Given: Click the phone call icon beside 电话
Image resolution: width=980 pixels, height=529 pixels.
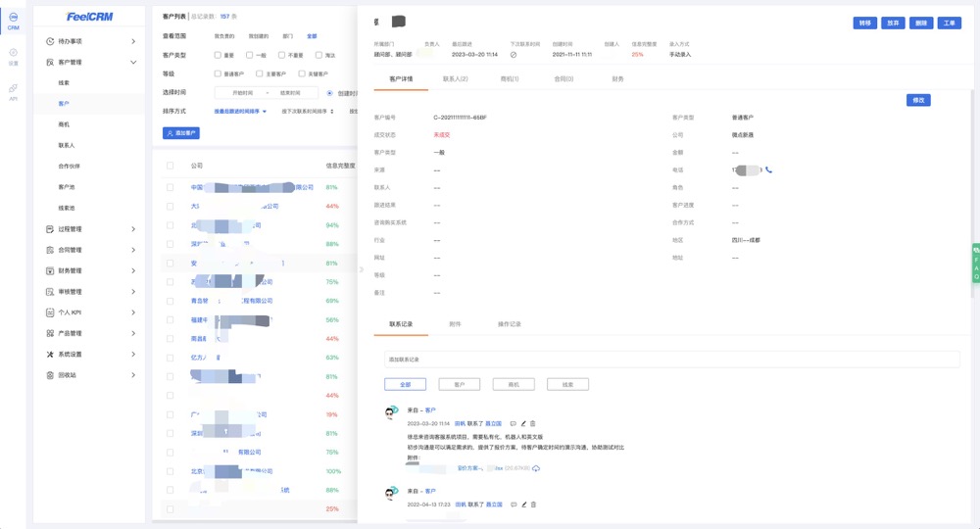Looking at the screenshot, I should click(769, 170).
